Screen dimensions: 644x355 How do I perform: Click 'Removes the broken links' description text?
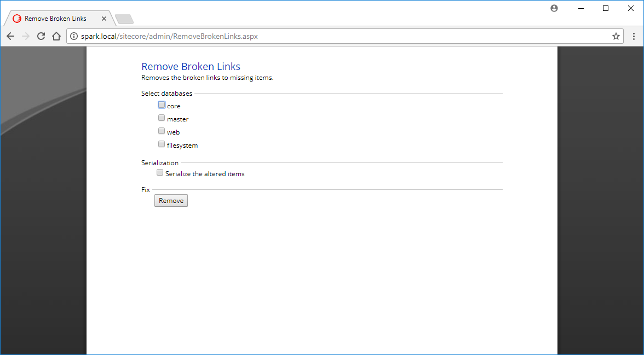tap(208, 78)
